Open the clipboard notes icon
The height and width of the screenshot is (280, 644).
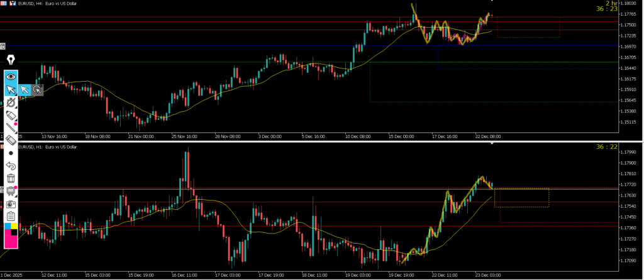pyautogui.click(x=11, y=216)
